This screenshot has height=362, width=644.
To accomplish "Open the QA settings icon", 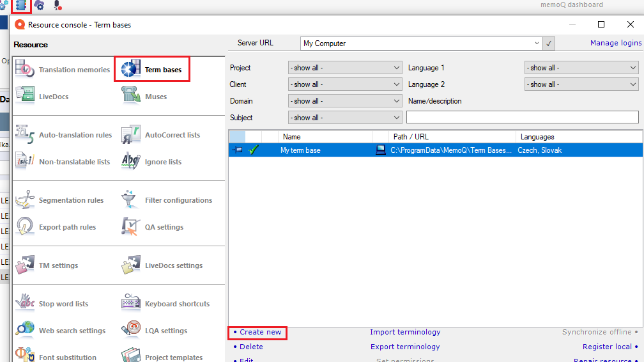I will coord(131,226).
